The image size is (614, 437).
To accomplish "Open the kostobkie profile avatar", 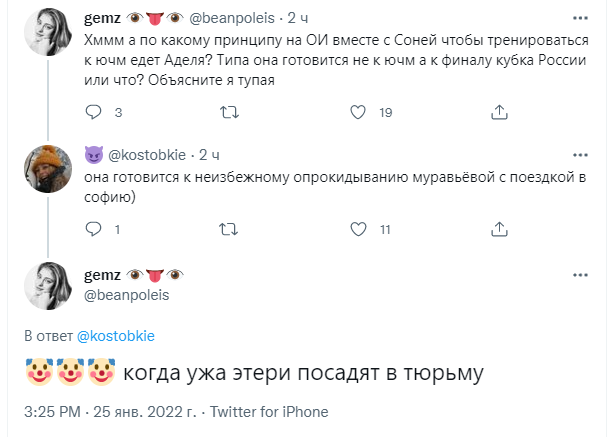I will (x=46, y=168).
